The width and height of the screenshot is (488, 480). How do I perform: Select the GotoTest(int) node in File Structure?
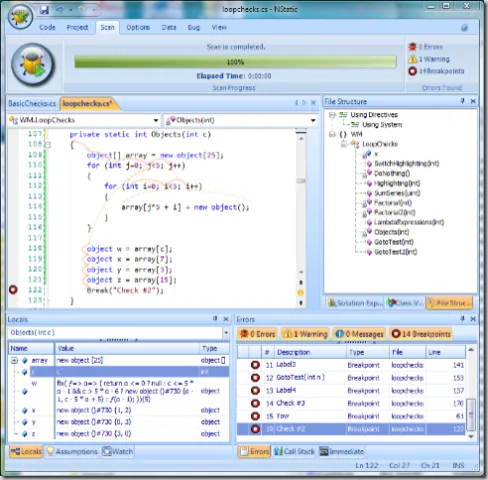[394, 242]
